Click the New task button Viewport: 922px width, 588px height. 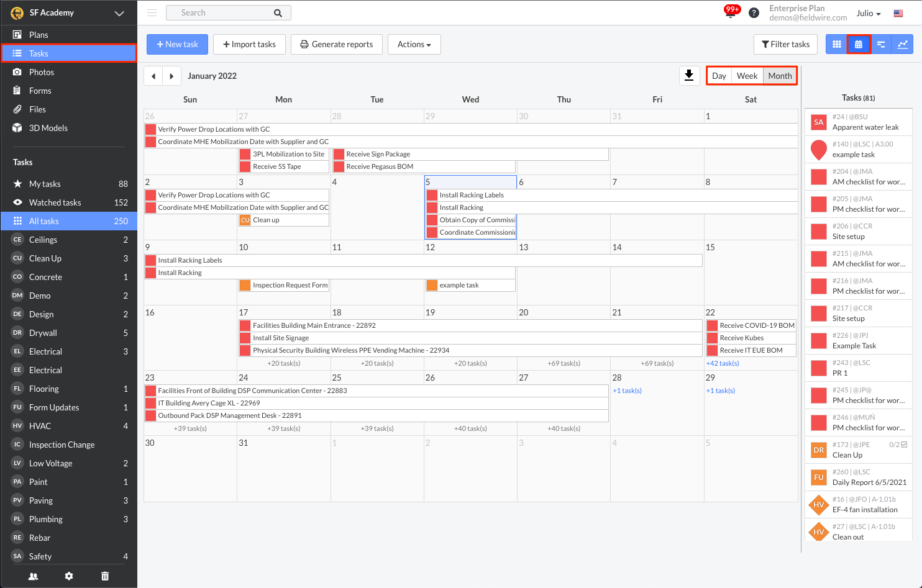coord(177,44)
